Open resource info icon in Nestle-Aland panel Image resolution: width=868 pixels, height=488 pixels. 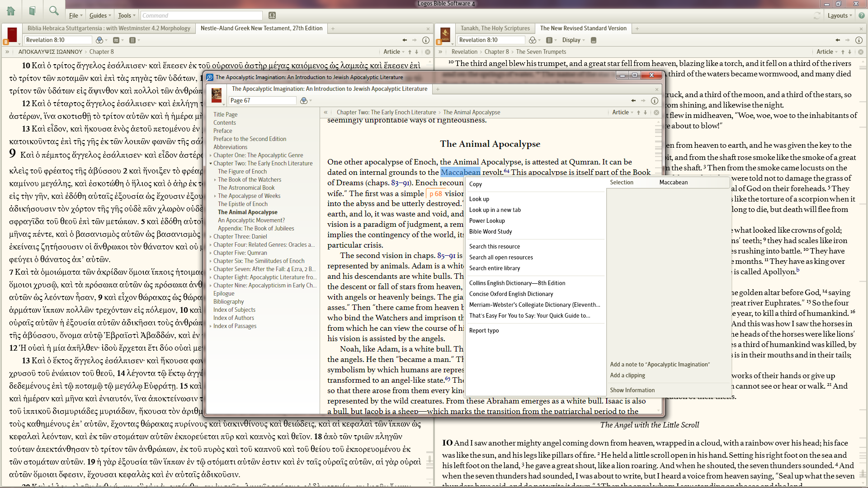(425, 40)
